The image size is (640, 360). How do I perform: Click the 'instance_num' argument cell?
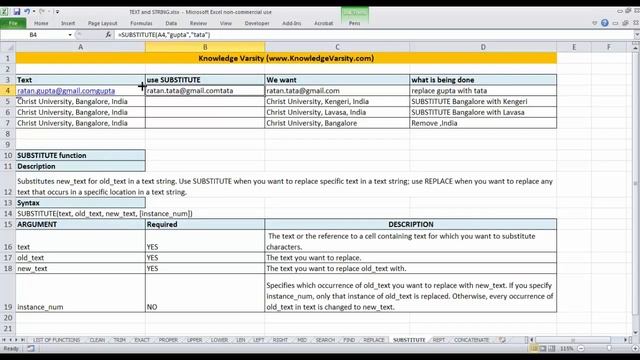(80, 293)
